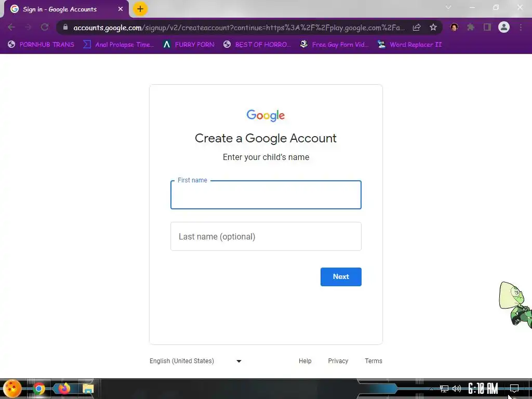Screen dimensions: 532x399
Task: Click the volume speaker icon
Action: coord(456,389)
